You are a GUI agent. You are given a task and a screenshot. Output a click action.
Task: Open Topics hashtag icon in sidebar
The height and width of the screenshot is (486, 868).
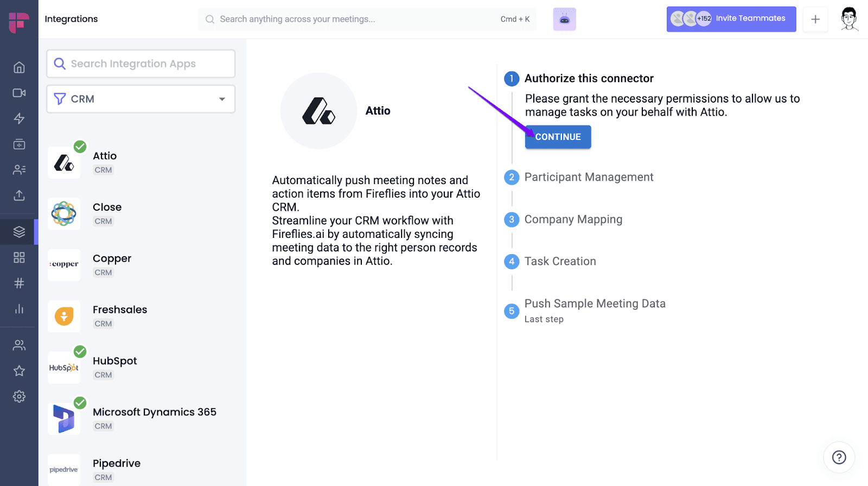click(19, 283)
